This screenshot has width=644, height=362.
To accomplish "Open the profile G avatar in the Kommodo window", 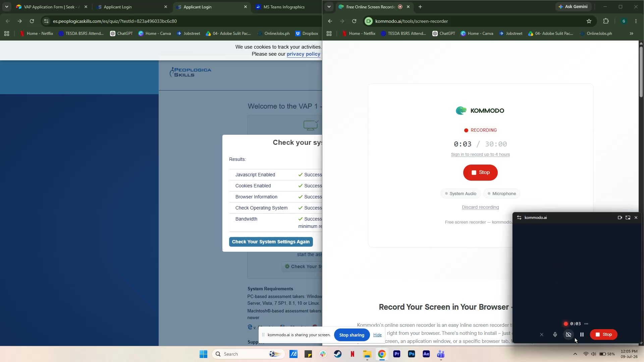I will coord(624,21).
